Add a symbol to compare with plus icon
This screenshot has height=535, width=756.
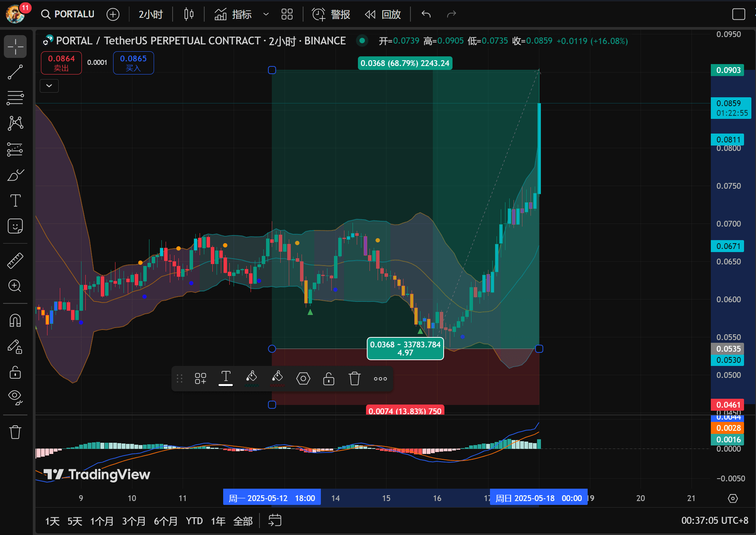pyautogui.click(x=113, y=14)
